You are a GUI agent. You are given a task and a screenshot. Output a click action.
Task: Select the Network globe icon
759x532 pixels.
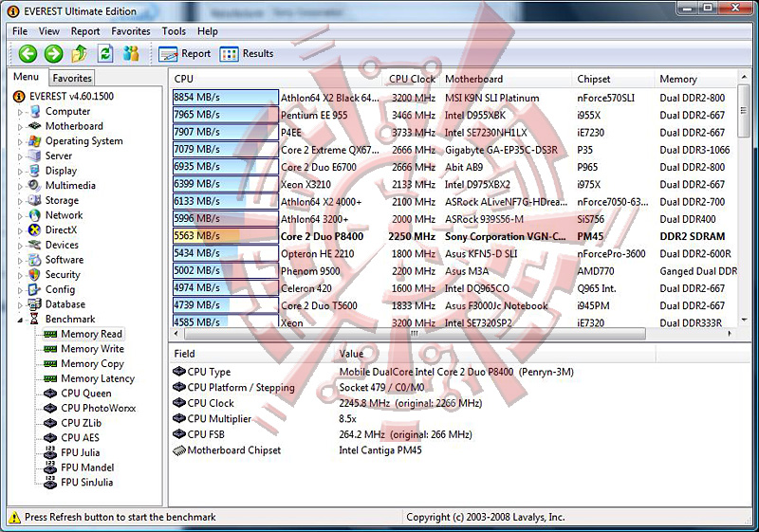point(34,214)
